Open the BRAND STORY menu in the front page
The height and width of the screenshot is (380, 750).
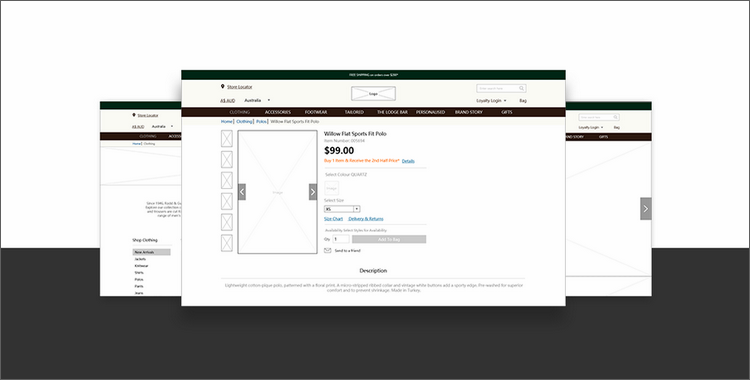tap(469, 112)
